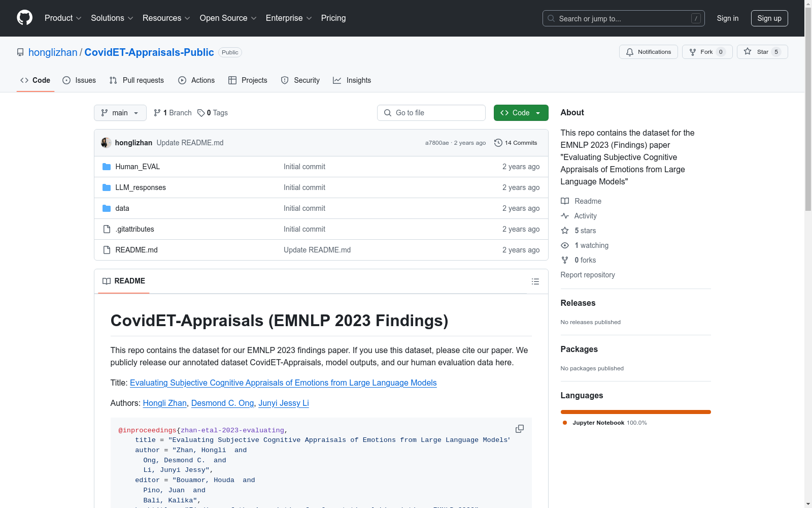Open the paper title link in README
The image size is (812, 508).
[x=283, y=383]
